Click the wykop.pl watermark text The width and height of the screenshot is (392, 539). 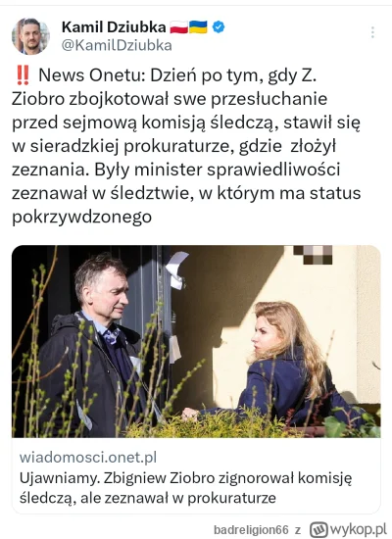[358, 530]
